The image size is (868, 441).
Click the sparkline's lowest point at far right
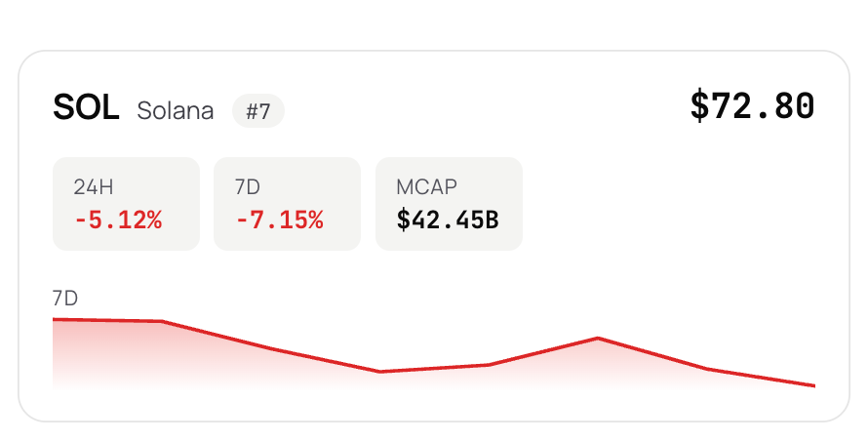point(813,385)
